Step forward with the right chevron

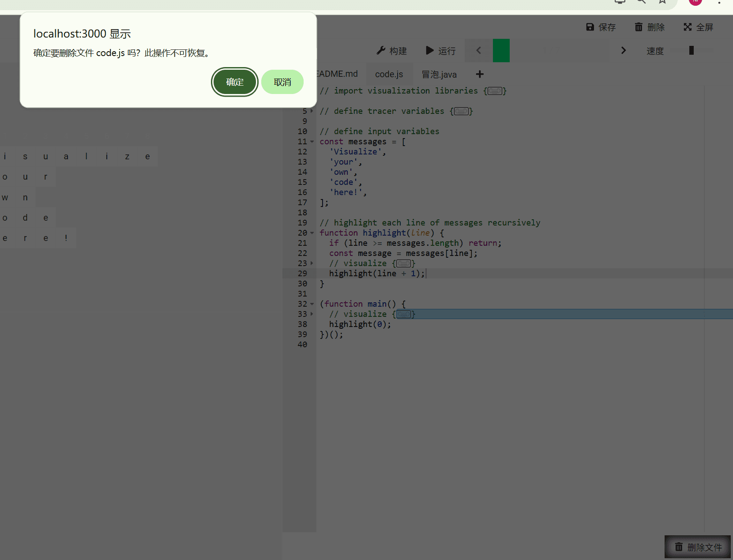[623, 51]
